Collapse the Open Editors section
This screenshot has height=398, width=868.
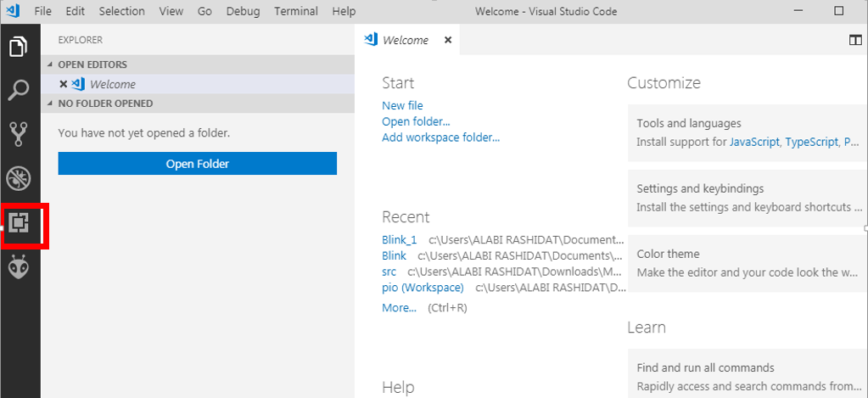tap(198, 64)
